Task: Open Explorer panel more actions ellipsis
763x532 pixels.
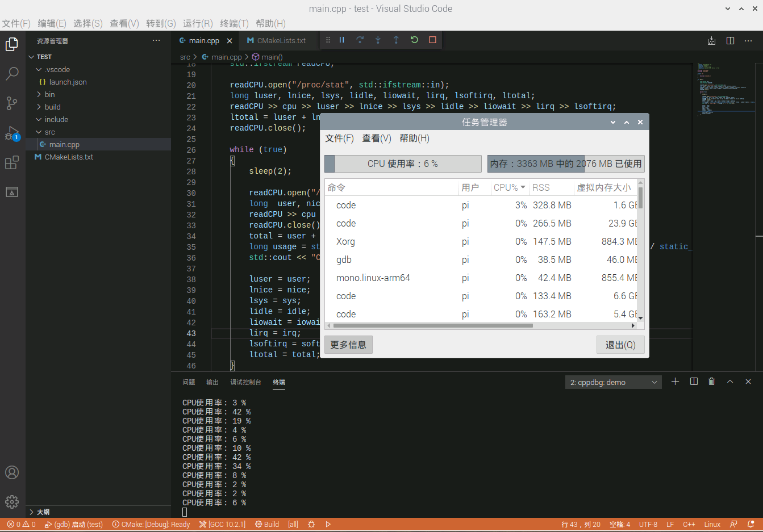Action: point(156,40)
